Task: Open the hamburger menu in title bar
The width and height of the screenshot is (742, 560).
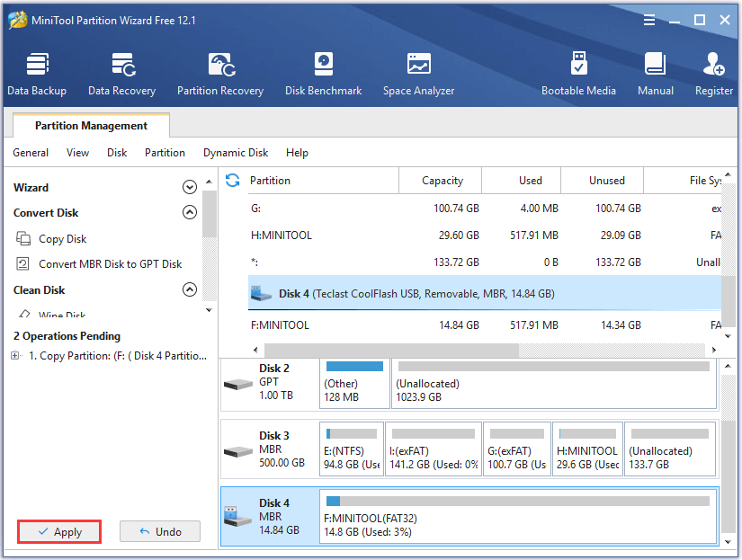Action: point(649,20)
